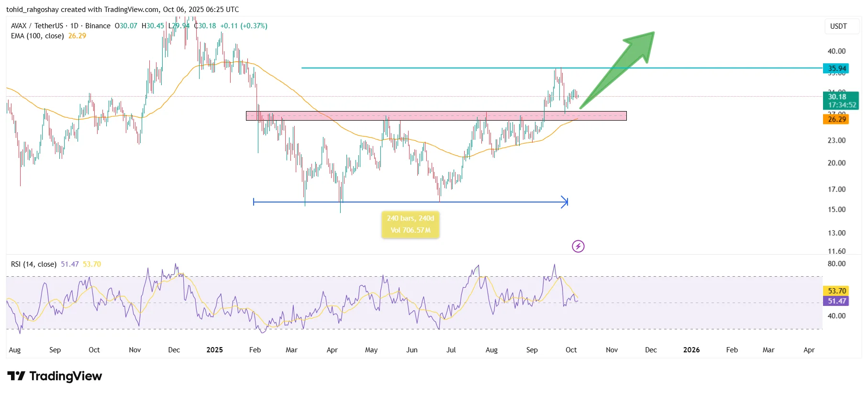Click the tohid_rahgoshay TradingView.com header text

[122, 10]
